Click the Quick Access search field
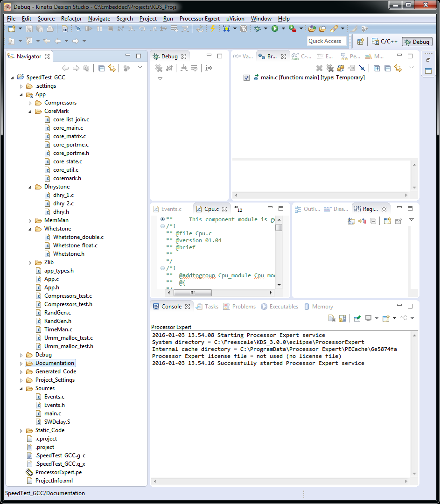The height and width of the screenshot is (504, 440). [327, 41]
